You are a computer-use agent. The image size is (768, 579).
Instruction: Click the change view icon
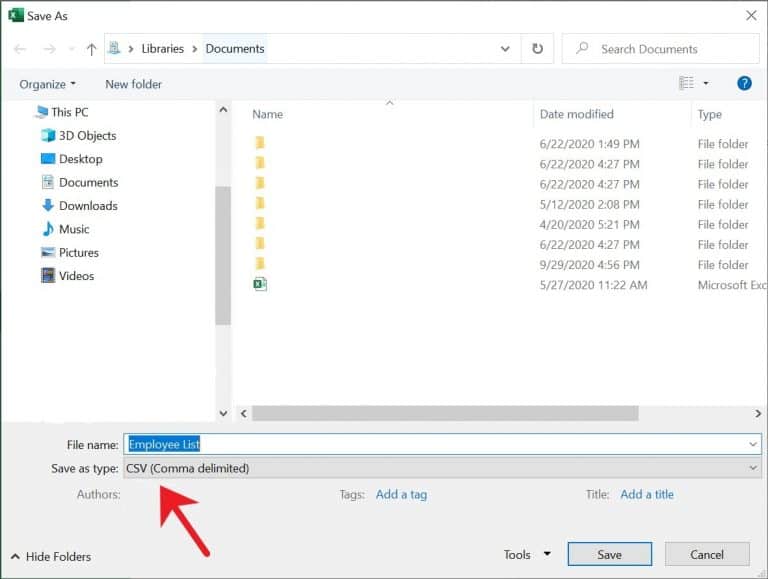687,84
